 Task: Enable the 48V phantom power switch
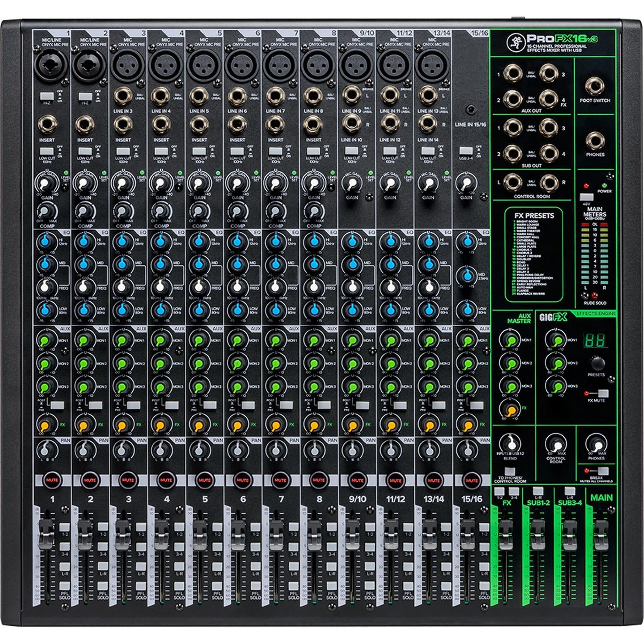tap(586, 197)
